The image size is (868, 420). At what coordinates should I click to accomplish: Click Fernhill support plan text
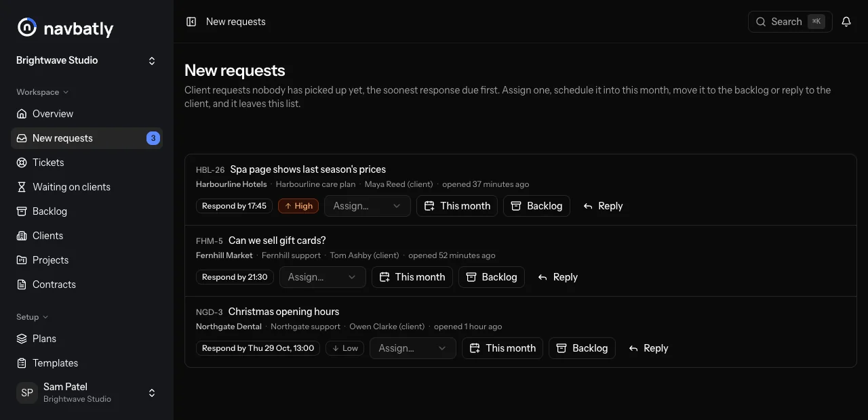coord(291,255)
